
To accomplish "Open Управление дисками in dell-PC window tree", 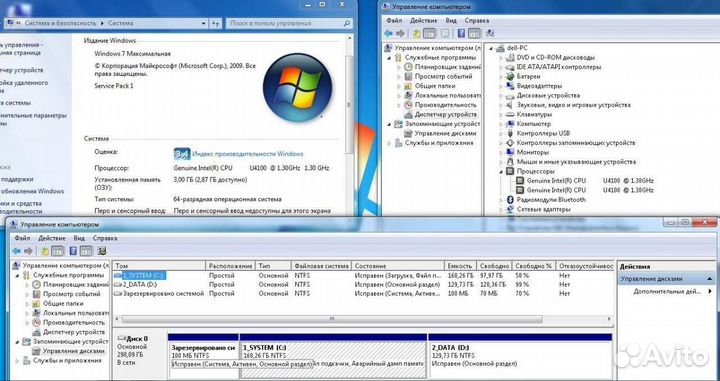I will click(x=445, y=133).
